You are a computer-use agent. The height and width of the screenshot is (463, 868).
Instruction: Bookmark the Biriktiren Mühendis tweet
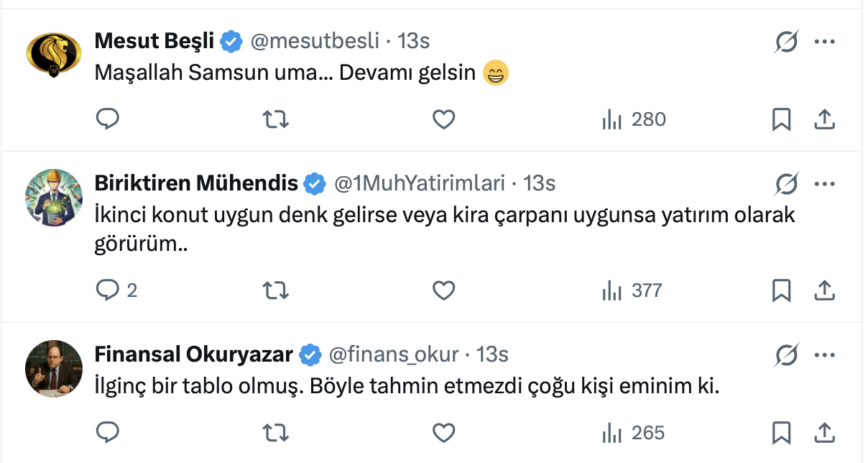click(781, 290)
